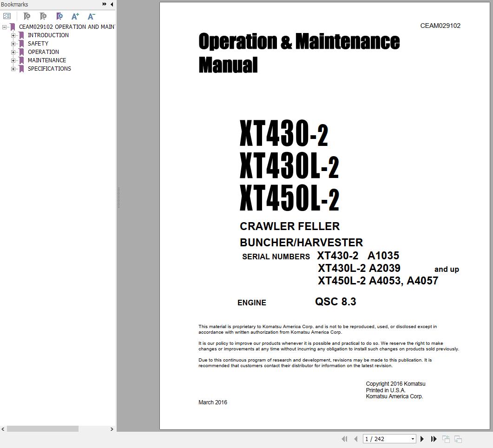Viewport: 493px width, 448px height.
Task: Click the purple bookmark destination icon
Action: 59,16
